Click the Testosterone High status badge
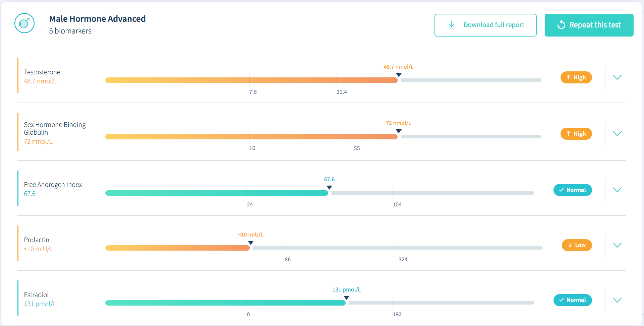This screenshot has width=644, height=326. pyautogui.click(x=576, y=77)
